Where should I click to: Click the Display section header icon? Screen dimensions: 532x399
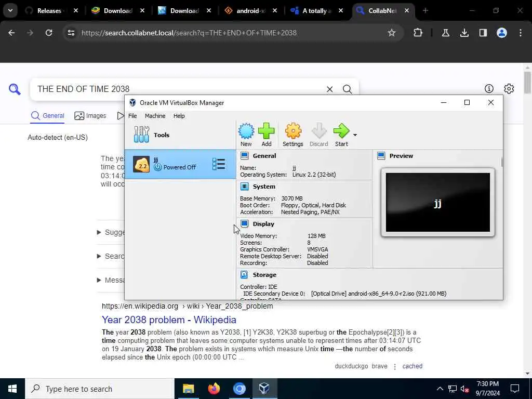[244, 223]
